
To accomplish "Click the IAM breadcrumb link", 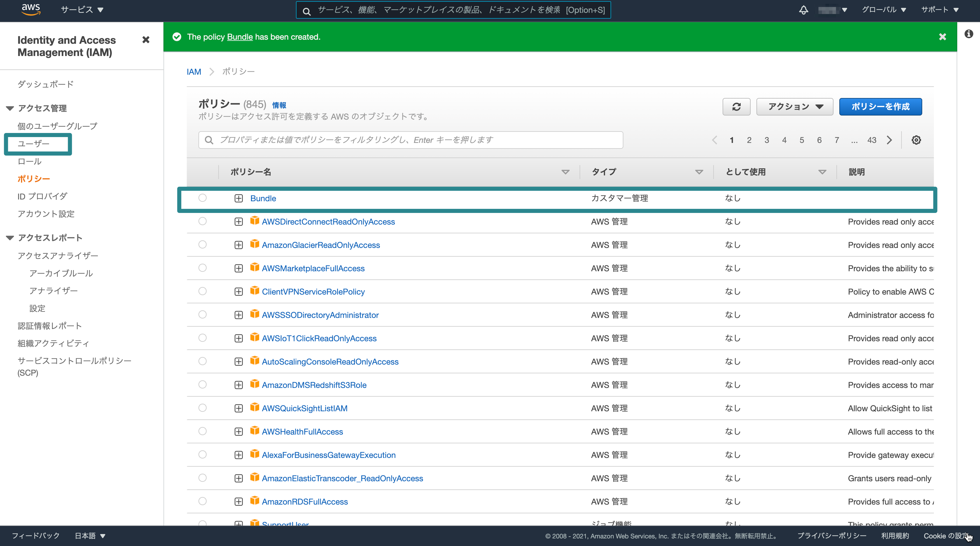I will (x=194, y=72).
